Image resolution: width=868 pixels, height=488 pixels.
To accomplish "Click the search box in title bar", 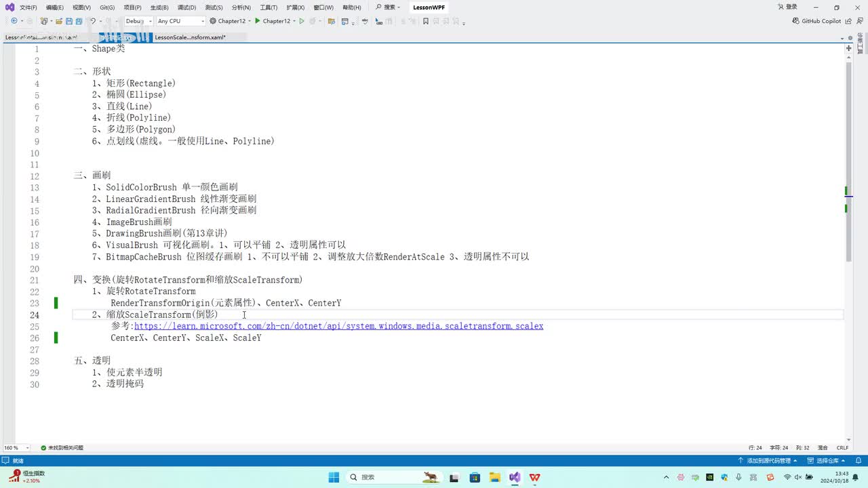I will [x=388, y=7].
